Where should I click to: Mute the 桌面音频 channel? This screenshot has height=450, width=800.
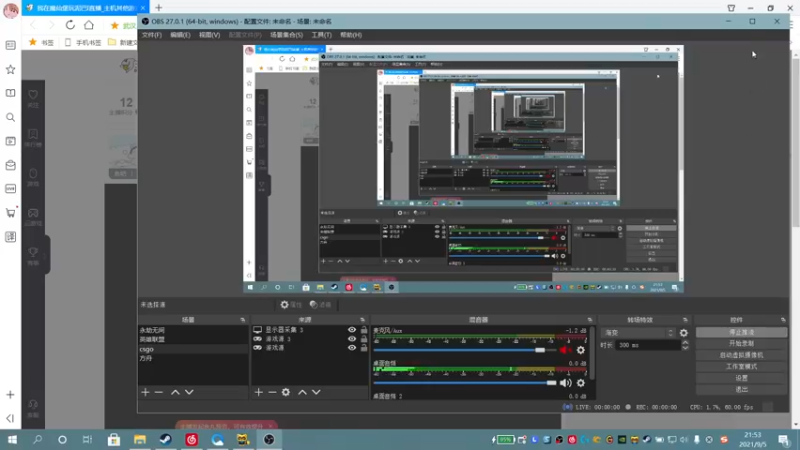(565, 383)
